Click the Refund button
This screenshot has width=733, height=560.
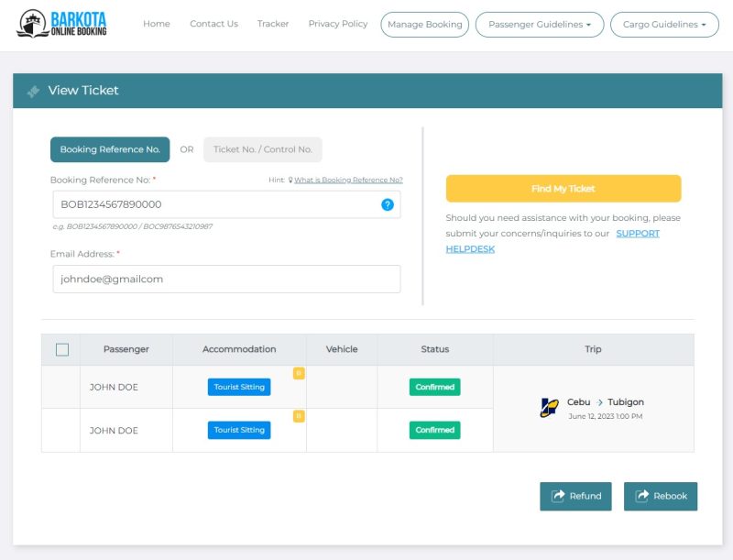coord(575,496)
